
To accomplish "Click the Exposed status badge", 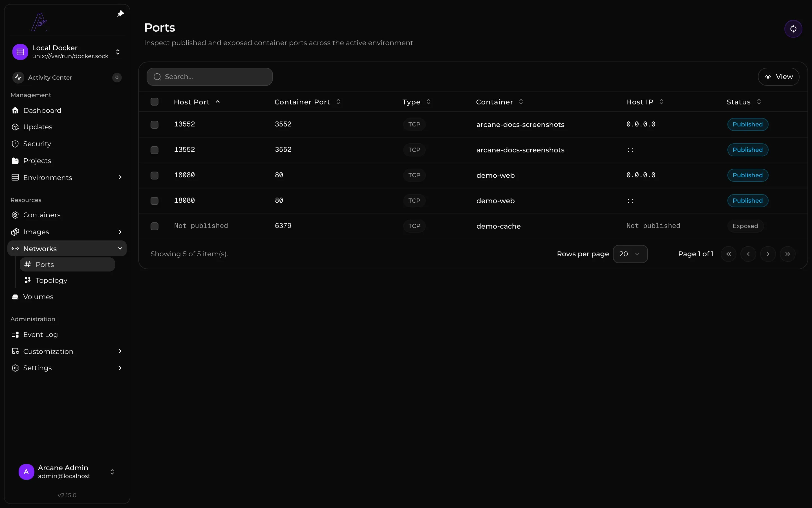I will [x=745, y=226].
